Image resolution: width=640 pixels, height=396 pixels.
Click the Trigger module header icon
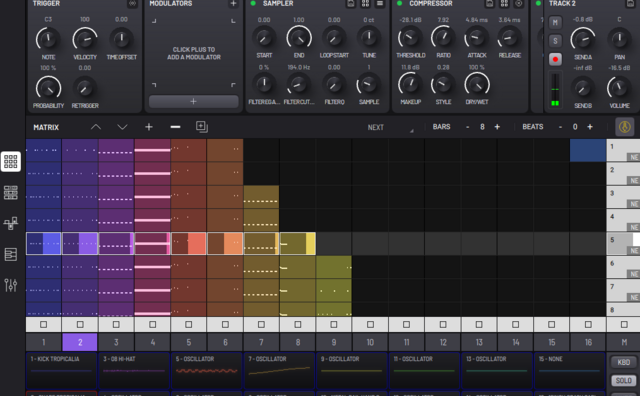[132, 3]
